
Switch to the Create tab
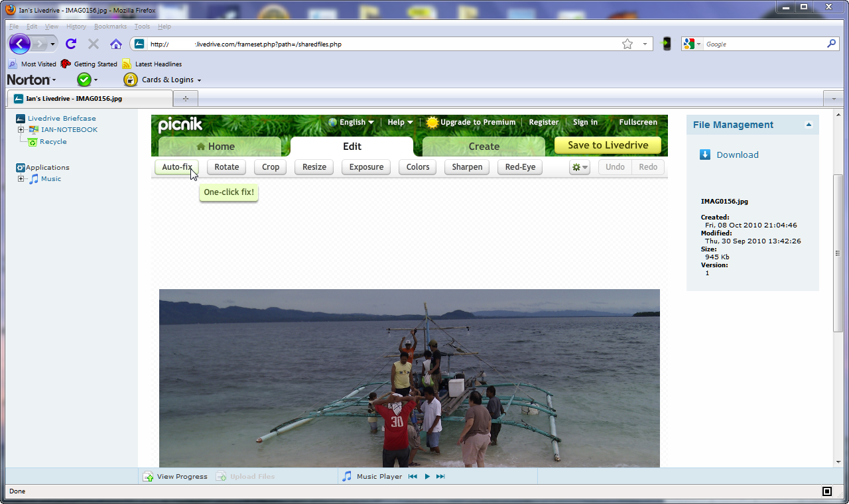pos(484,147)
